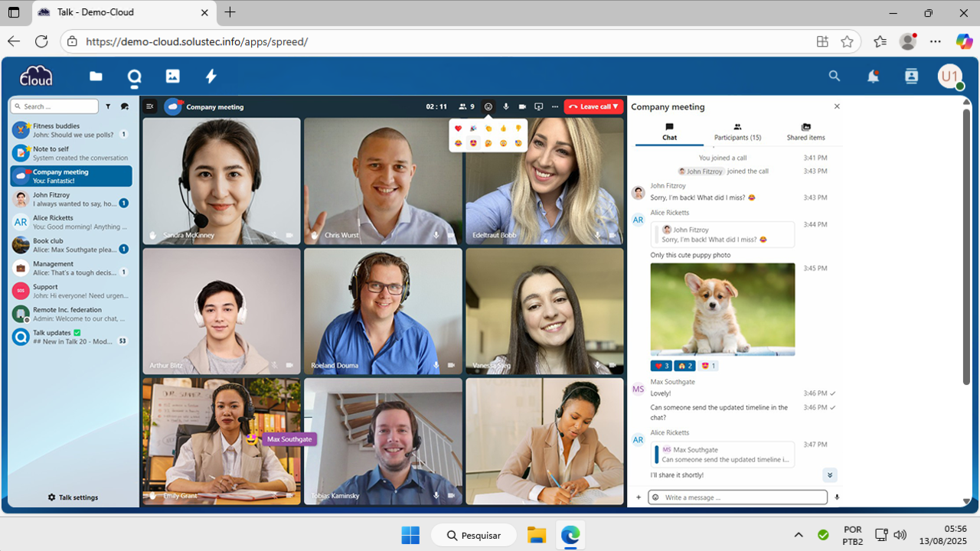Record a voice message using chat microphone
The height and width of the screenshot is (551, 980).
pyautogui.click(x=837, y=497)
